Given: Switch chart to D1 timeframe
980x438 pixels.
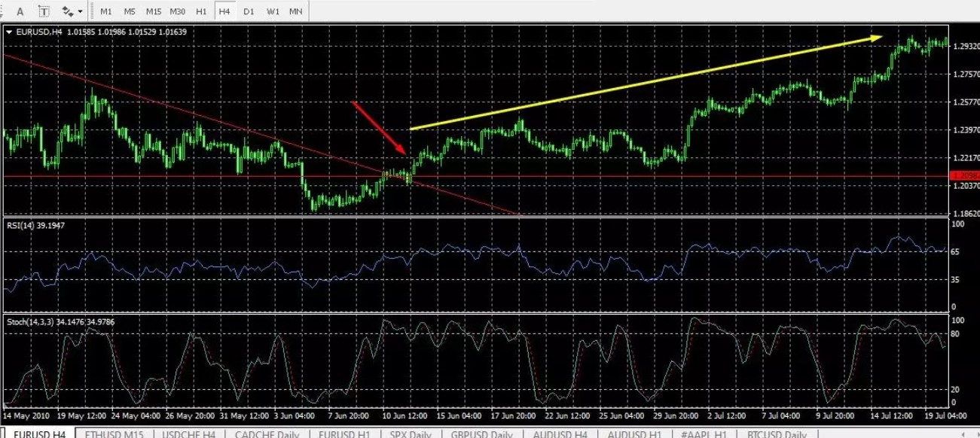Looking at the screenshot, I should pyautogui.click(x=249, y=11).
